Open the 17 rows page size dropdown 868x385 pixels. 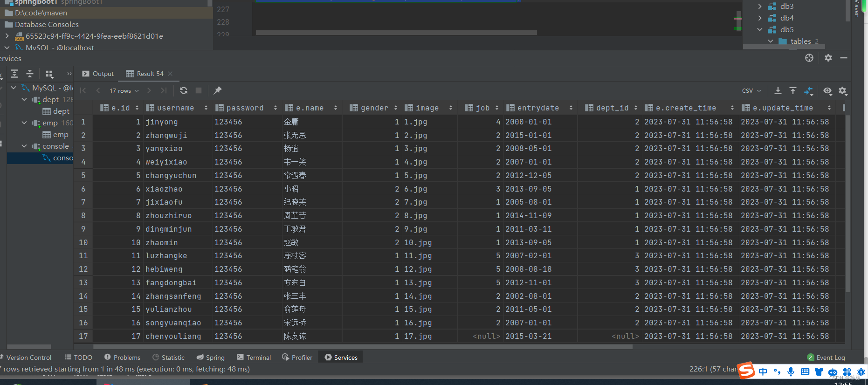tap(124, 91)
